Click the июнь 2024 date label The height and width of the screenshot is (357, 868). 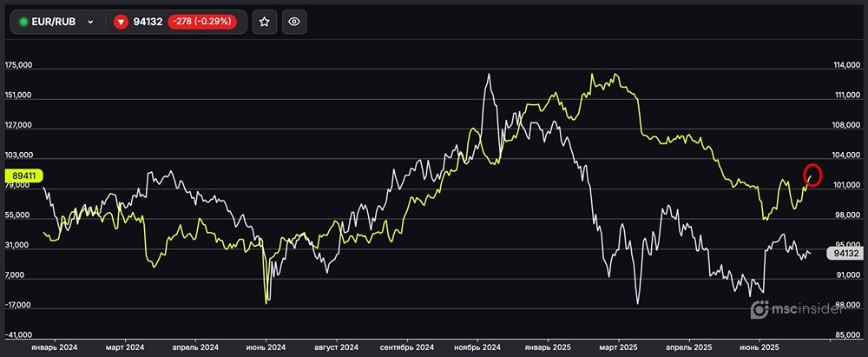266,347
